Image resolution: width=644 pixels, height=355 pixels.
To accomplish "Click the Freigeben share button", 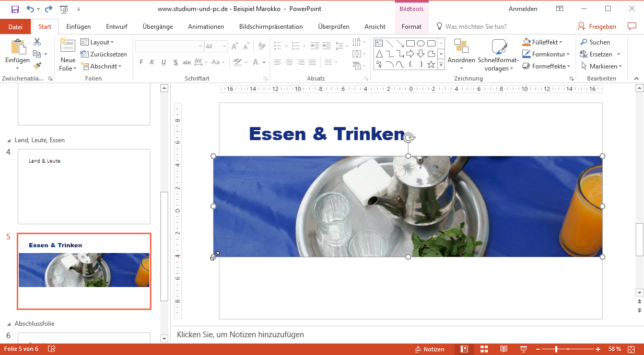I will (x=597, y=27).
